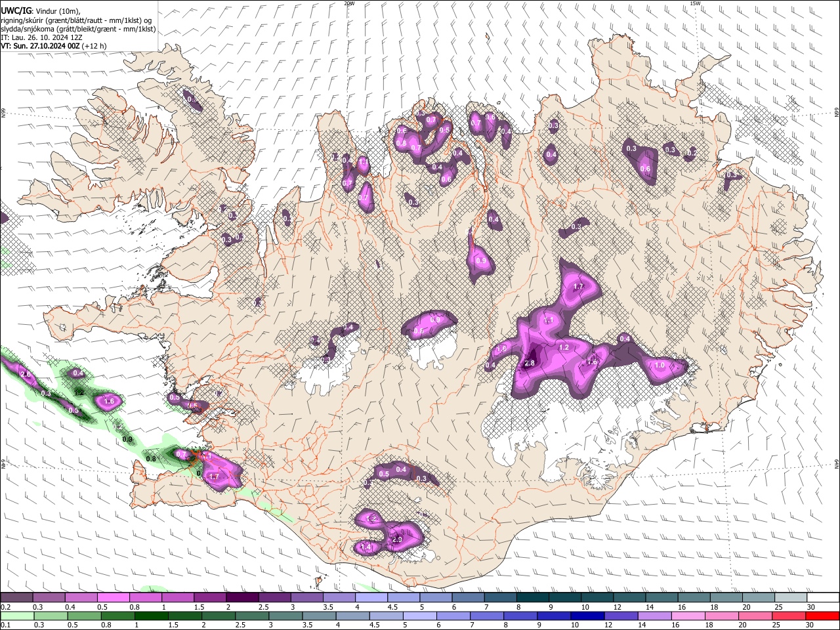Click the 0.2 tick label in snow scale
The height and width of the screenshot is (630, 840).
tap(5, 608)
